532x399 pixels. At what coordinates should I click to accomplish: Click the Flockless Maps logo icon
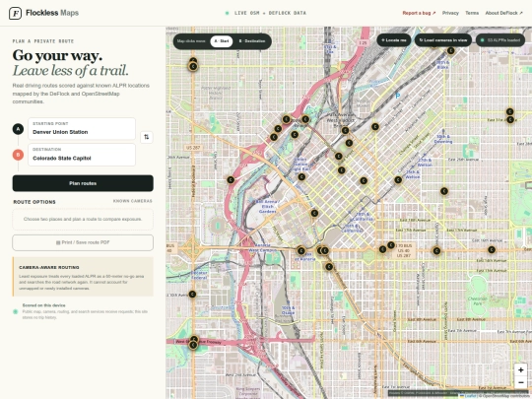(x=15, y=13)
